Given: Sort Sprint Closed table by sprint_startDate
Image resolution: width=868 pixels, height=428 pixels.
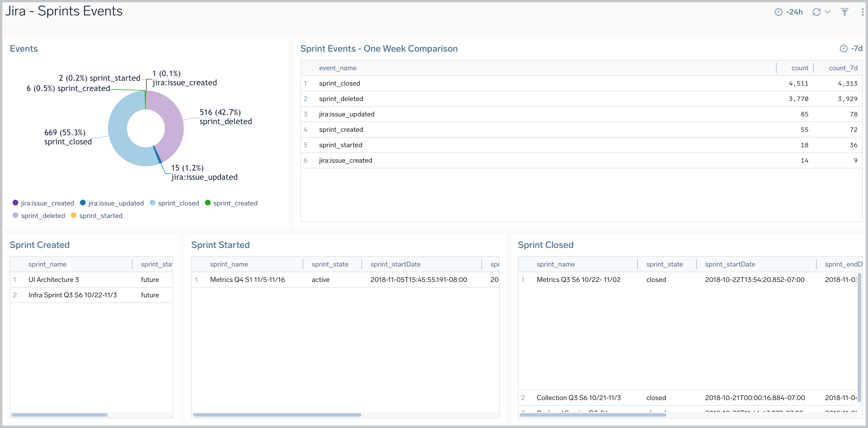Looking at the screenshot, I should click(x=730, y=264).
